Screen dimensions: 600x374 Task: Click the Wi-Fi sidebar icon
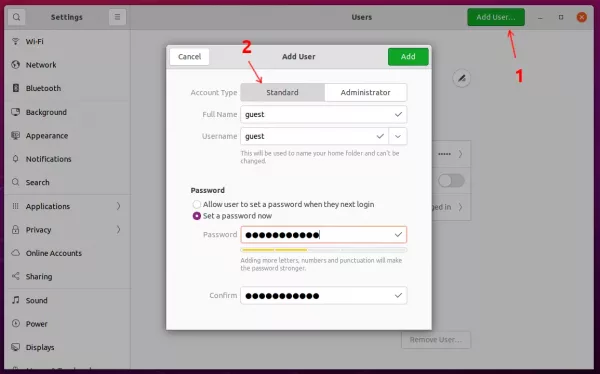click(x=15, y=41)
